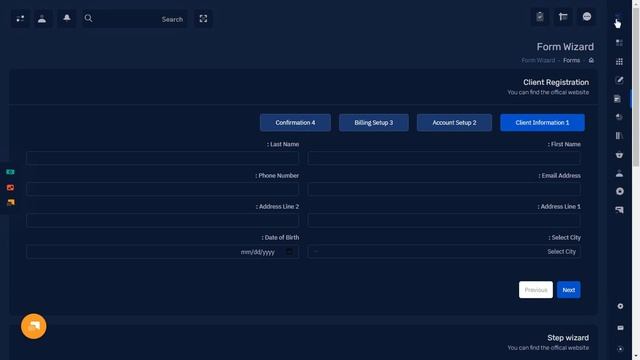The image size is (640, 360).
Task: Switch to the Account Setup 2 step
Action: pyautogui.click(x=454, y=122)
